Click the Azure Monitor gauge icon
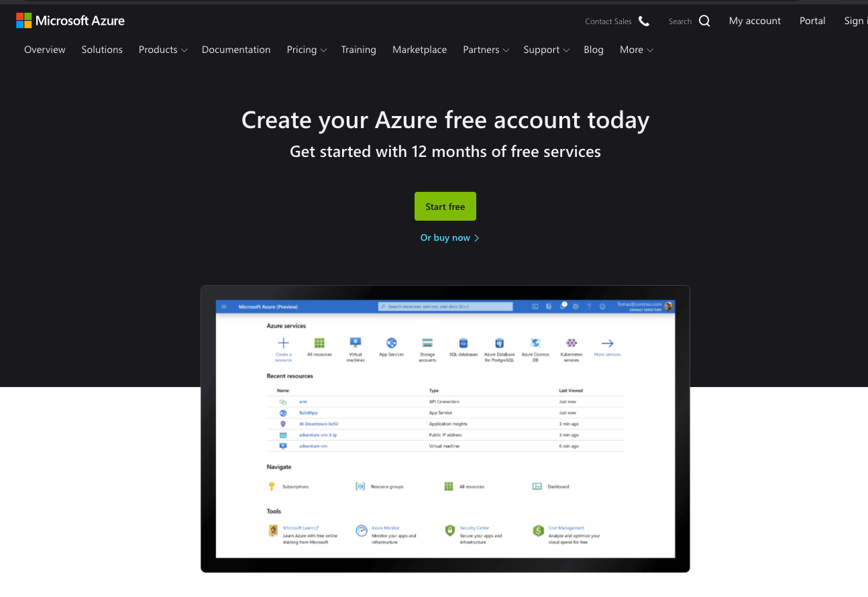 pyautogui.click(x=362, y=531)
